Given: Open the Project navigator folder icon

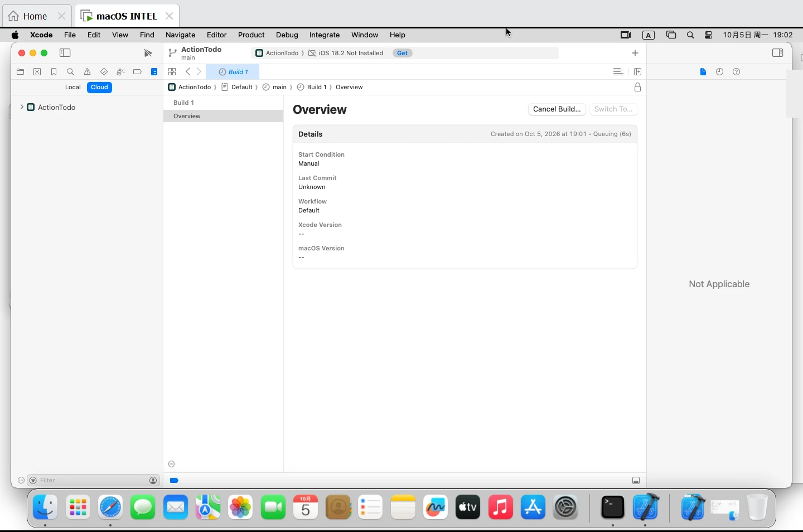Looking at the screenshot, I should coord(21,72).
